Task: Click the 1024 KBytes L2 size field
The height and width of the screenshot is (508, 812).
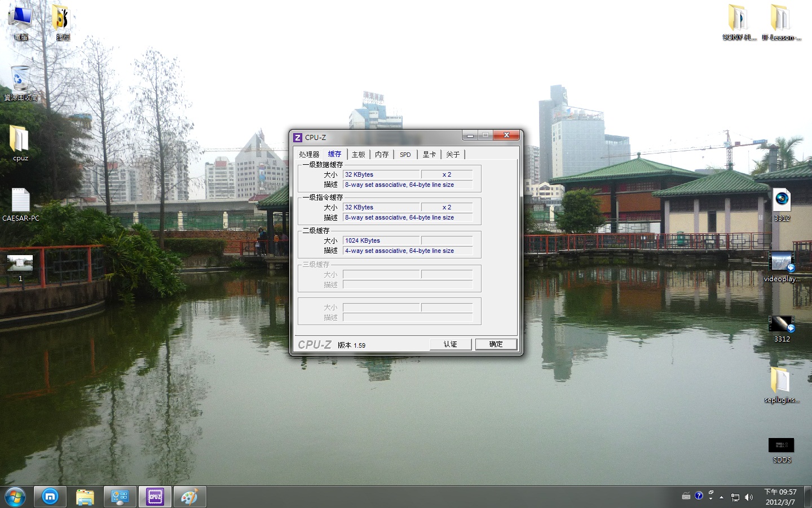Action: [x=381, y=240]
